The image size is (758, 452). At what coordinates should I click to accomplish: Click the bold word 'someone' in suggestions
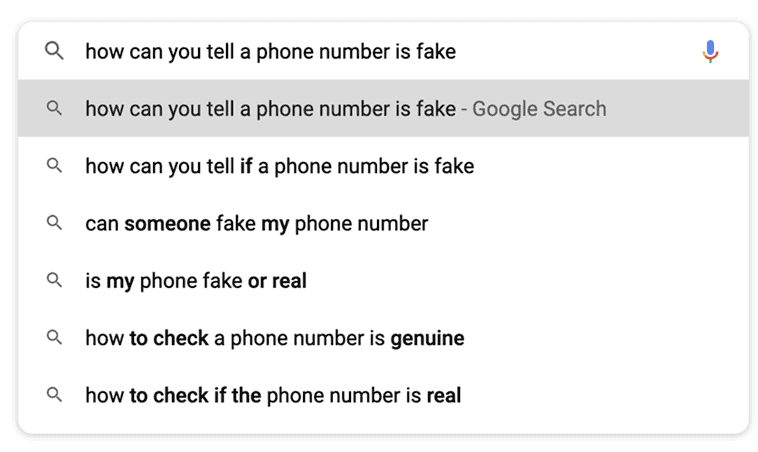pos(167,224)
